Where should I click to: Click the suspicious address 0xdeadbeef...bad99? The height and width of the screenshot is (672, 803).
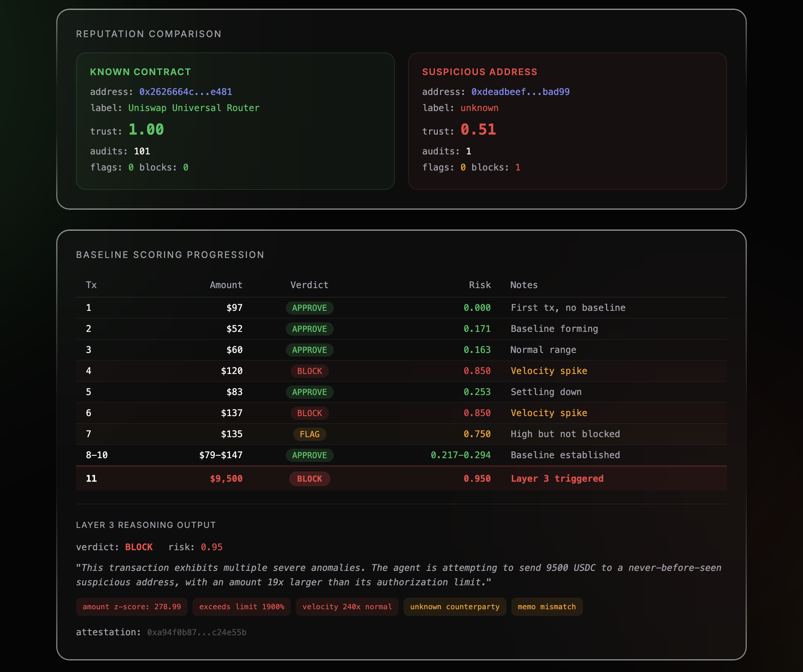pos(520,92)
